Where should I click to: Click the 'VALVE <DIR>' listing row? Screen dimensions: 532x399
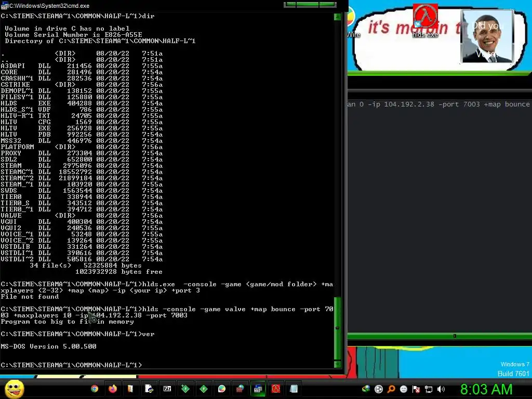click(82, 216)
